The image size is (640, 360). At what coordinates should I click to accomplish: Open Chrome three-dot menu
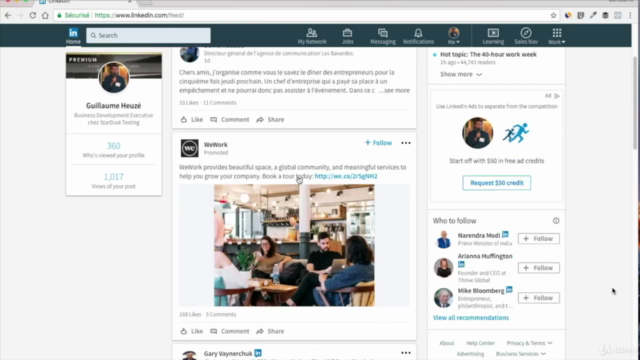pyautogui.click(x=630, y=16)
